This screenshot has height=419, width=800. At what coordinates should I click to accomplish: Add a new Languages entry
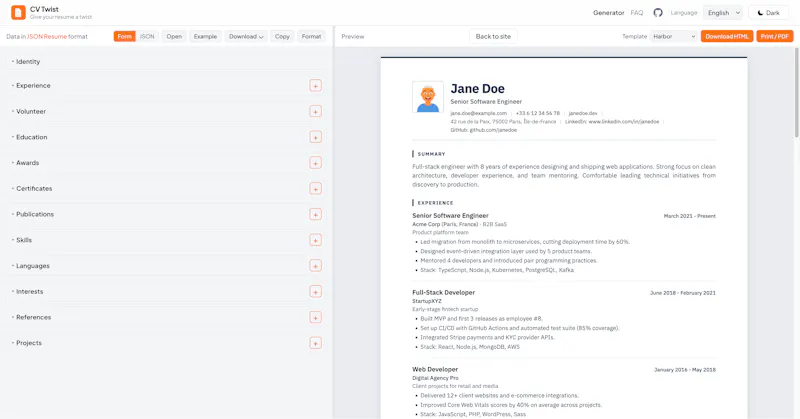(x=315, y=266)
